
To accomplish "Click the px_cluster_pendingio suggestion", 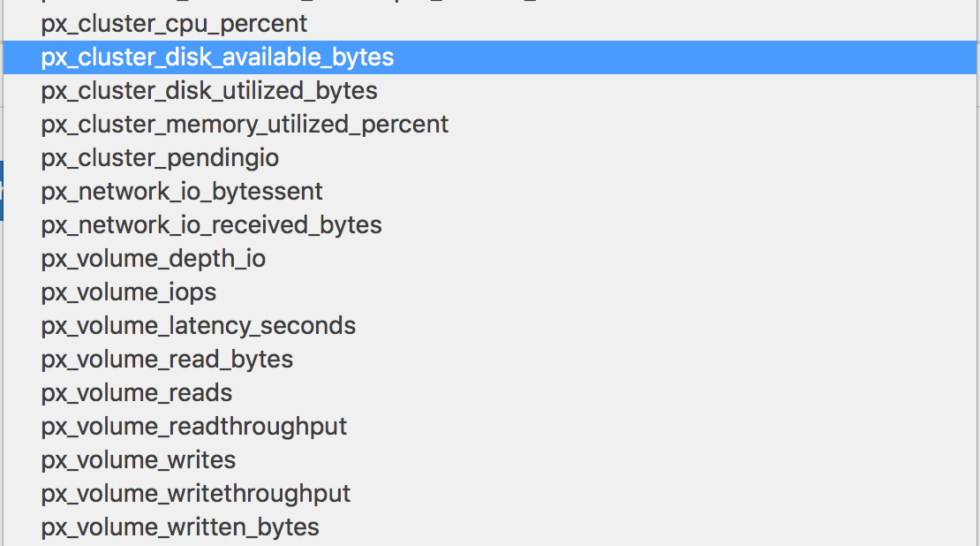I will pyautogui.click(x=161, y=157).
